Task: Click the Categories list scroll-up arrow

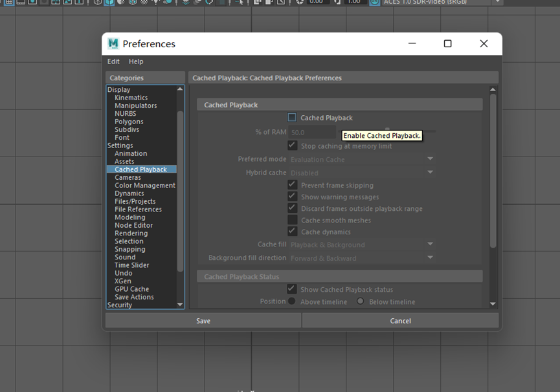Action: coord(180,89)
